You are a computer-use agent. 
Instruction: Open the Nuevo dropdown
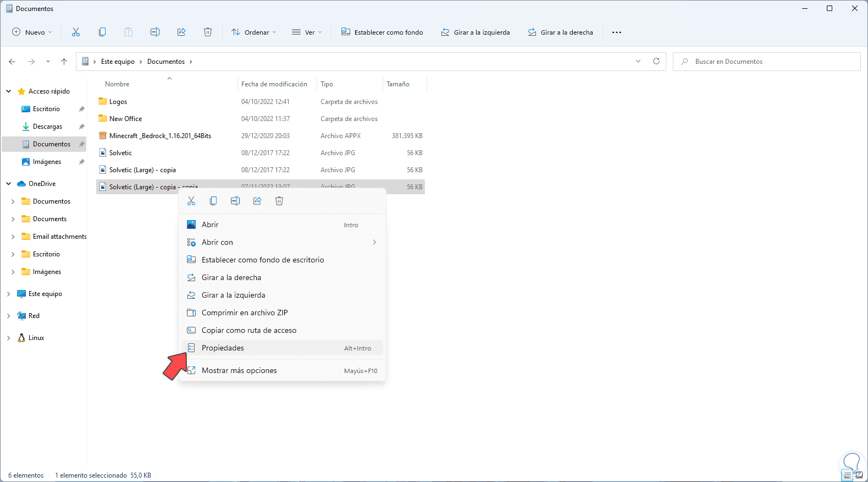tap(32, 32)
